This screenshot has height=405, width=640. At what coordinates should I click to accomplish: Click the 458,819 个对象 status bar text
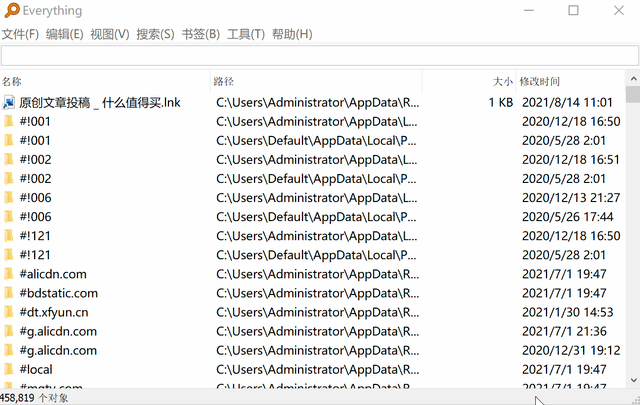pyautogui.click(x=34, y=398)
